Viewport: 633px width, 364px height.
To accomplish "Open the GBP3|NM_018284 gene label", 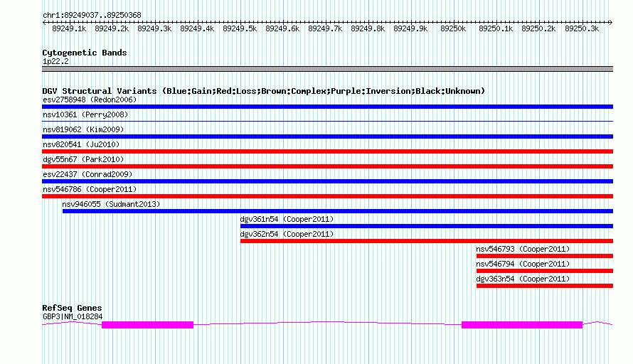I will [73, 317].
